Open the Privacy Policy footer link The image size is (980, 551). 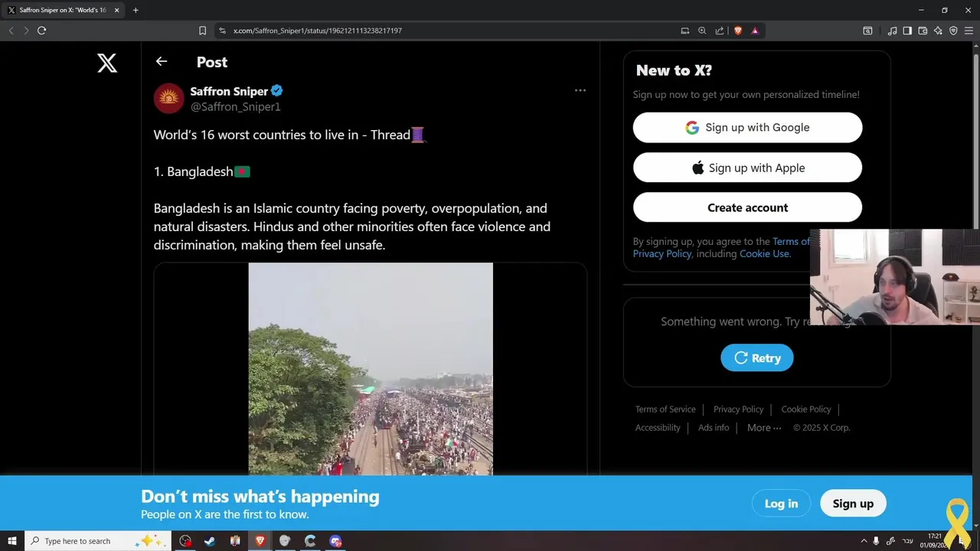pyautogui.click(x=738, y=409)
